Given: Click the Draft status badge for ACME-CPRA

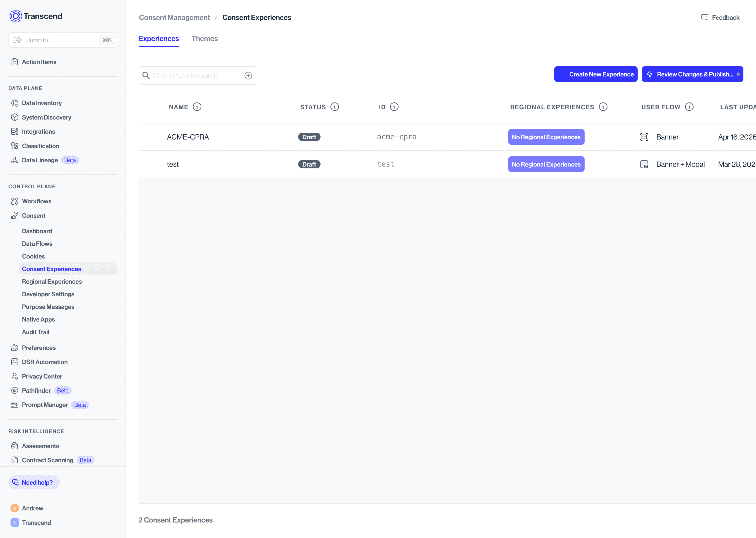Looking at the screenshot, I should point(309,137).
